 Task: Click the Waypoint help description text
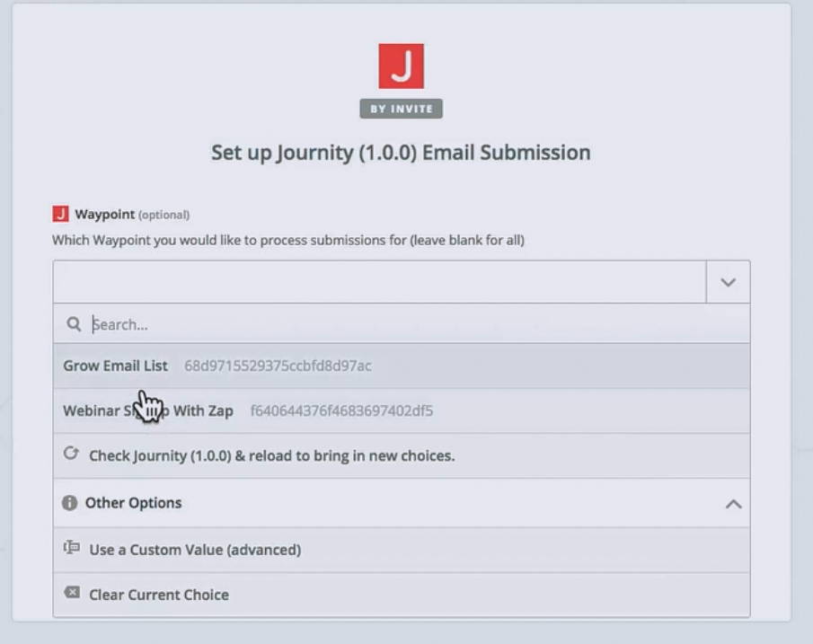(x=288, y=240)
